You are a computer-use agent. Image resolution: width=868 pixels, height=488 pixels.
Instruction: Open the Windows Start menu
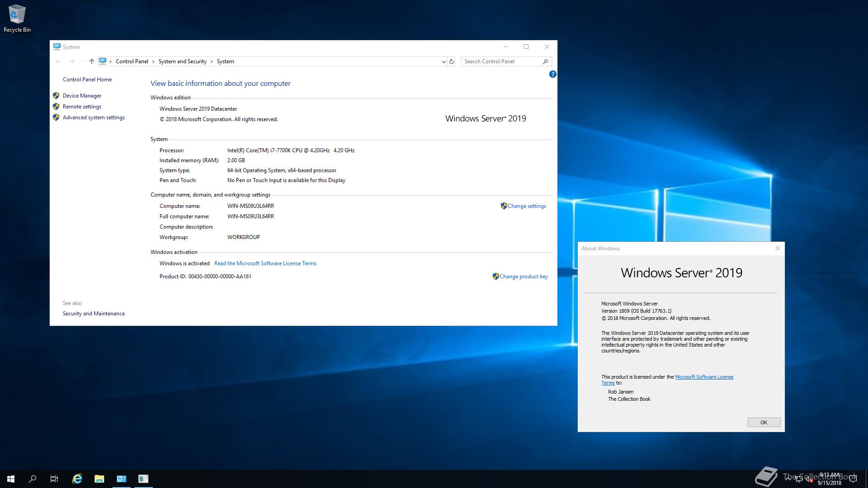[x=11, y=479]
